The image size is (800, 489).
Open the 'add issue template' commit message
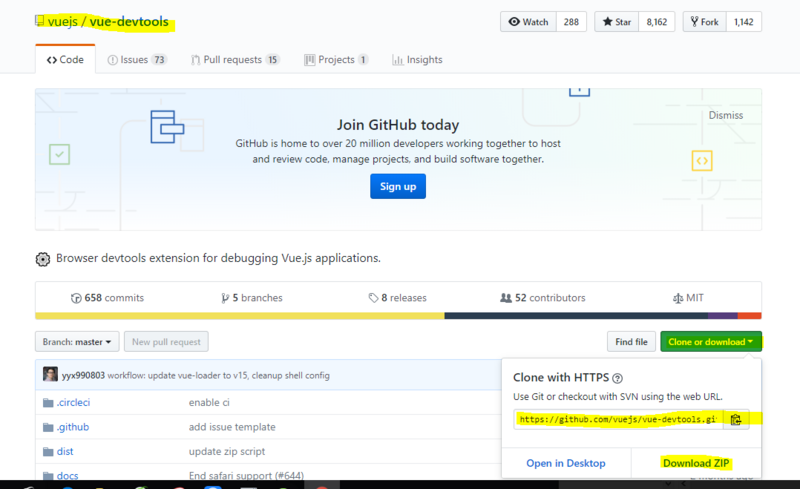point(232,427)
